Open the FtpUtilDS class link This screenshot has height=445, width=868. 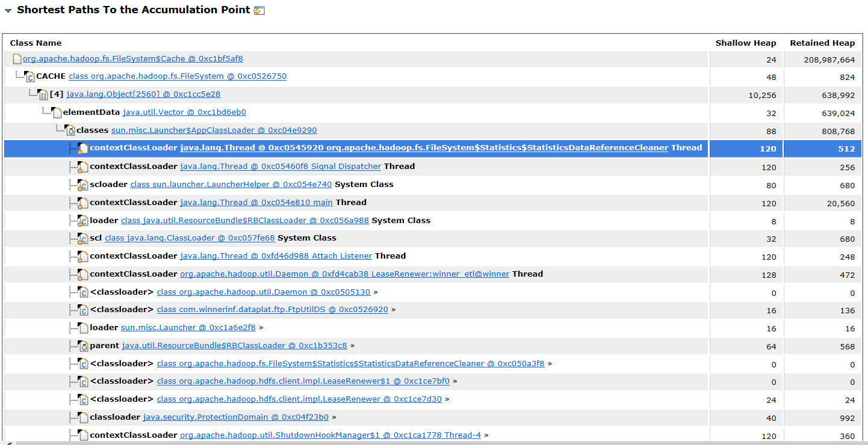click(272, 310)
